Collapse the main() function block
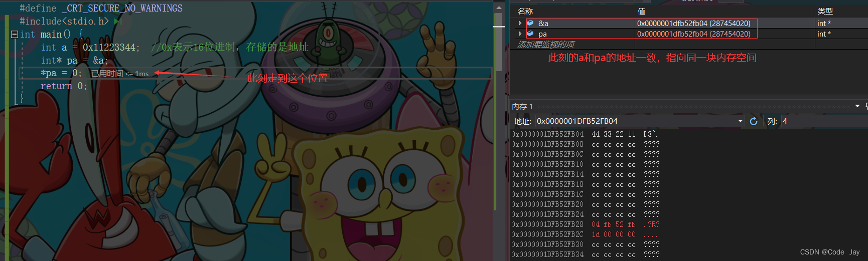Screen dimensions: 868x261 [x=15, y=35]
